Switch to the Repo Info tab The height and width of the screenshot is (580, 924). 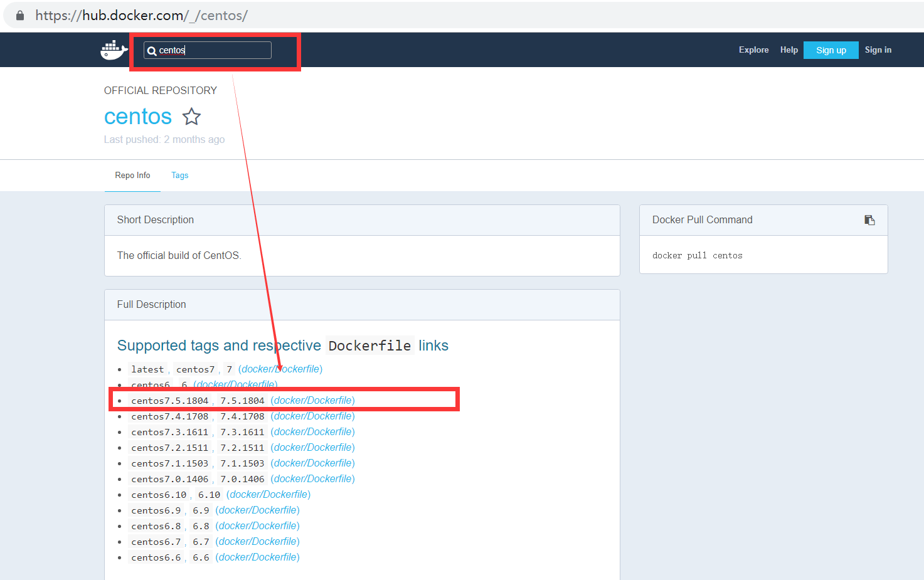pyautogui.click(x=132, y=176)
